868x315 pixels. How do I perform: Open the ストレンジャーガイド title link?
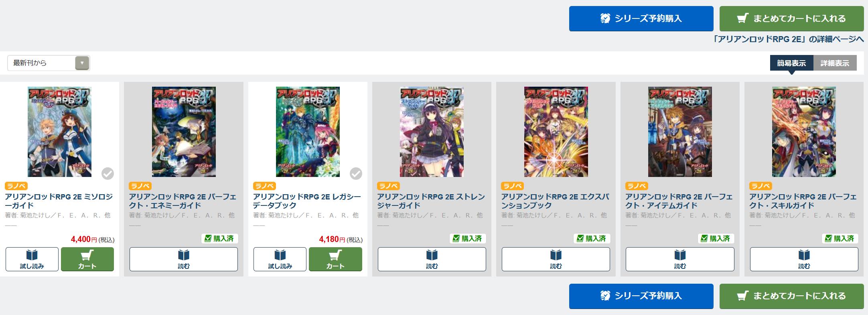[x=431, y=201]
